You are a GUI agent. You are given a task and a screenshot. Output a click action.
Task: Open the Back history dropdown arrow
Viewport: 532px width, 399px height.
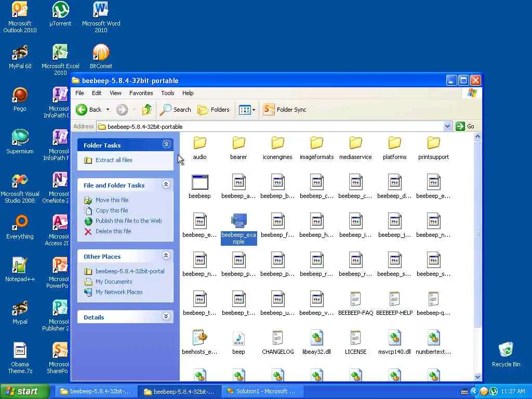click(108, 110)
